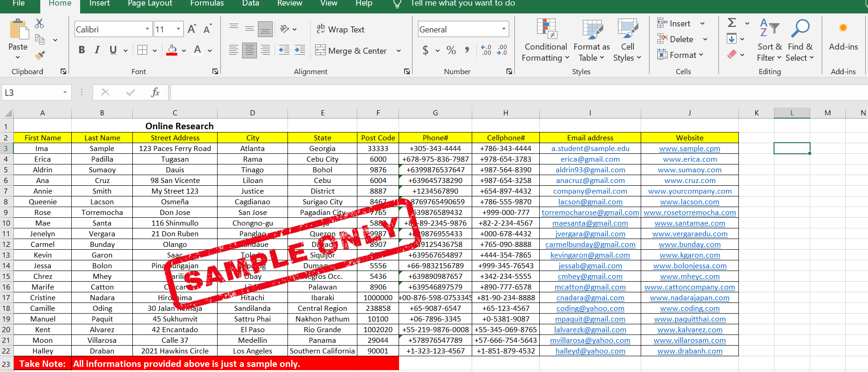Toggle Middle Align vertical alignment
Image resolution: width=868 pixels, height=372 pixels.
coord(250,29)
